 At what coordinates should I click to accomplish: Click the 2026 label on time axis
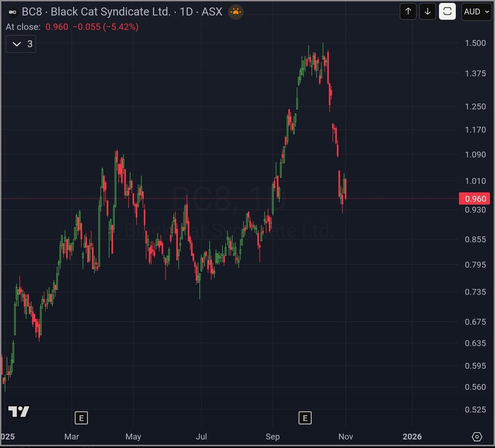pyautogui.click(x=412, y=436)
